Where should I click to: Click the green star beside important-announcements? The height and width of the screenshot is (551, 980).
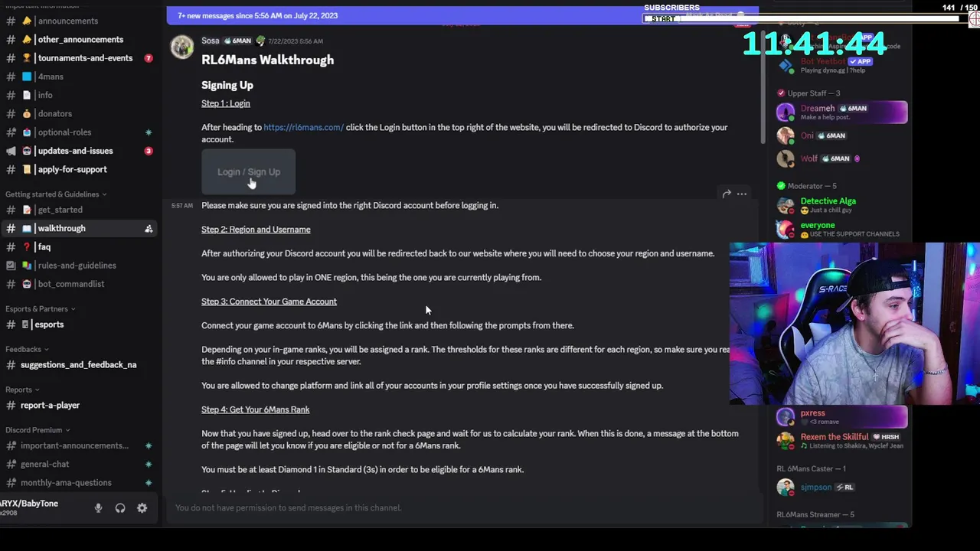[149, 445]
